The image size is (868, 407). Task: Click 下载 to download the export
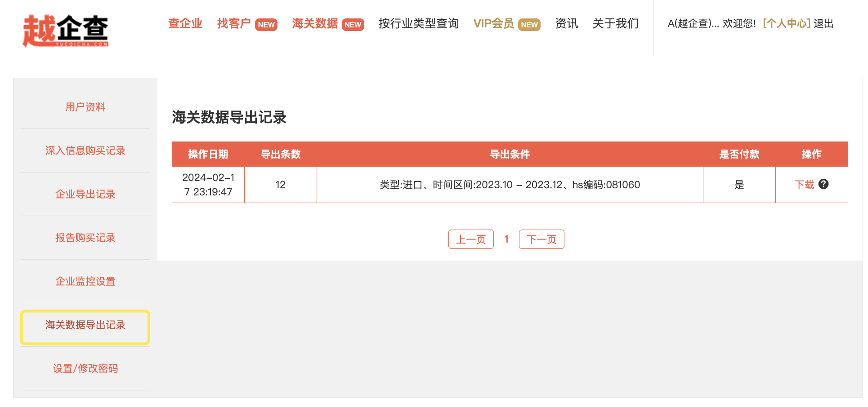click(x=805, y=184)
